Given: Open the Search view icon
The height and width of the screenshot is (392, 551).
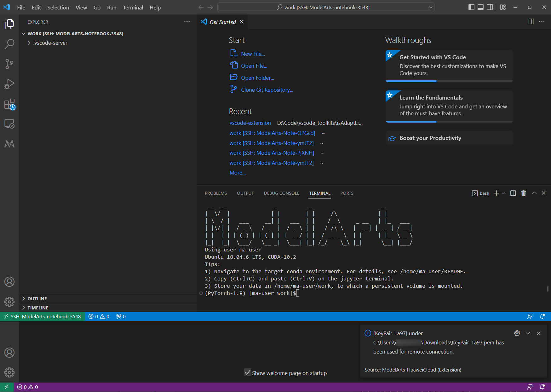Looking at the screenshot, I should pos(9,44).
